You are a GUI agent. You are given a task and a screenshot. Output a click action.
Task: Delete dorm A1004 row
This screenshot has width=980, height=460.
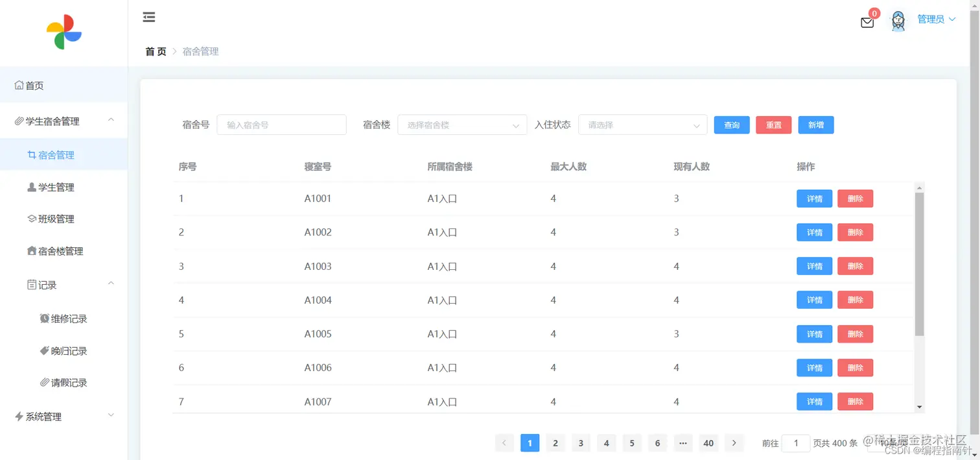point(855,300)
